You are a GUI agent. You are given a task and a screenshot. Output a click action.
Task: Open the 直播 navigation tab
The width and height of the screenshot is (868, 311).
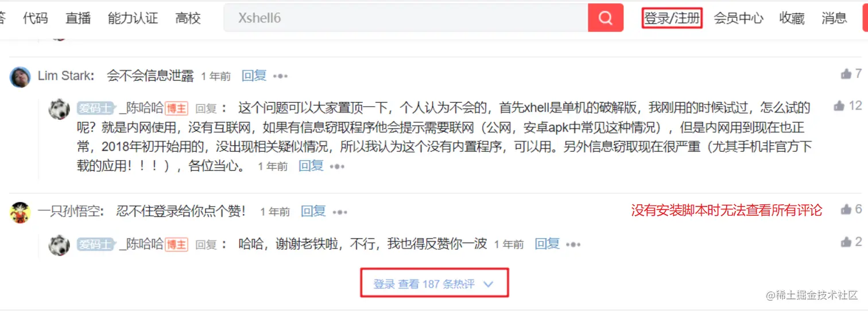pyautogui.click(x=78, y=18)
